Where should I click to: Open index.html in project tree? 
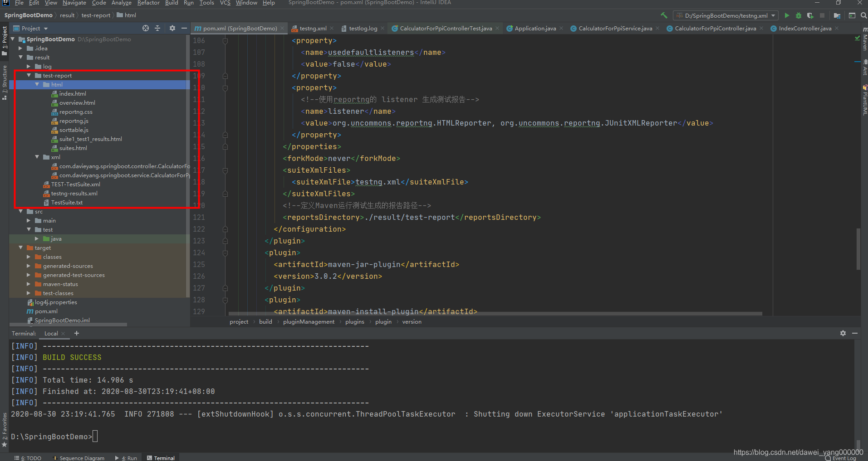(73, 94)
